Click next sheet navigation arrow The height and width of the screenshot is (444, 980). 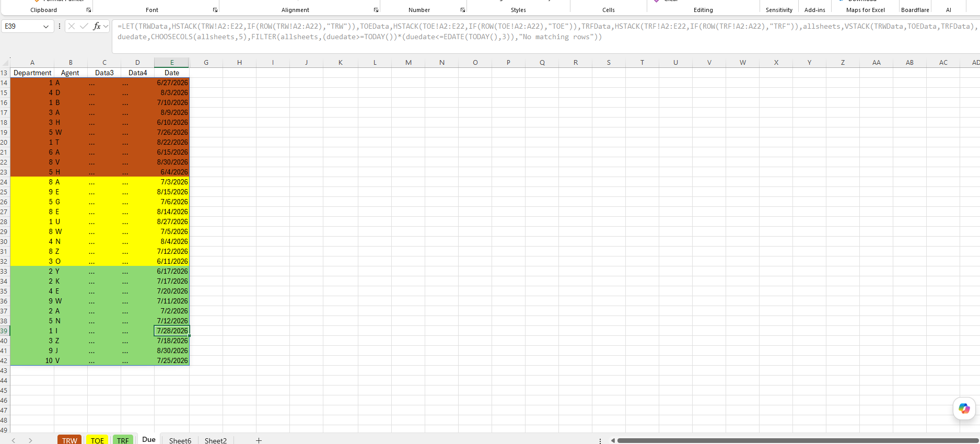[30, 440]
